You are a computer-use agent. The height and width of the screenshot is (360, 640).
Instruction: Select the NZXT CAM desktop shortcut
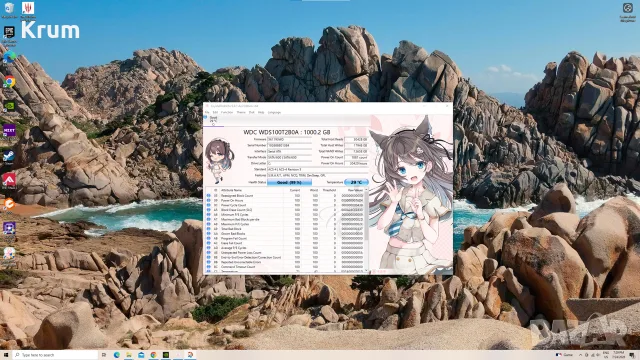pos(9,132)
